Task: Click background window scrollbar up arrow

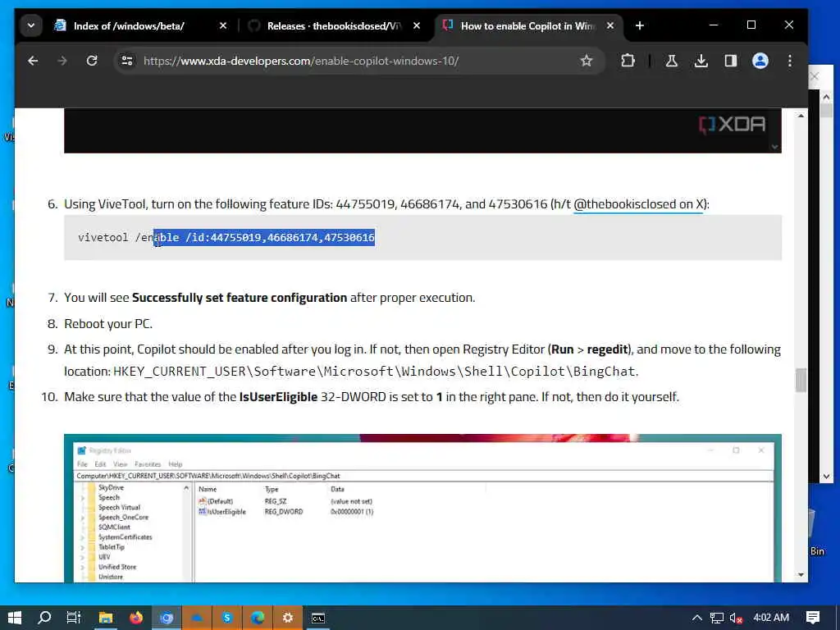Action: point(826,97)
